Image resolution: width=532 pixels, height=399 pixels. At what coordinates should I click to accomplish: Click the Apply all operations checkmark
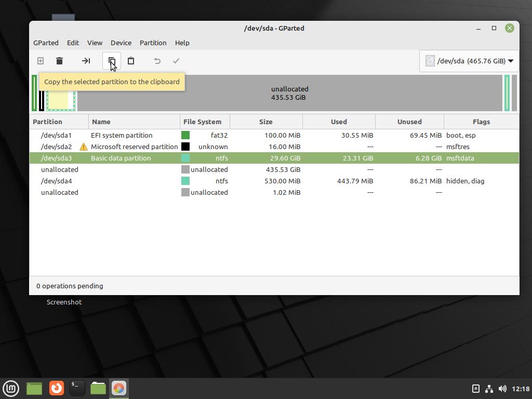pyautogui.click(x=176, y=61)
